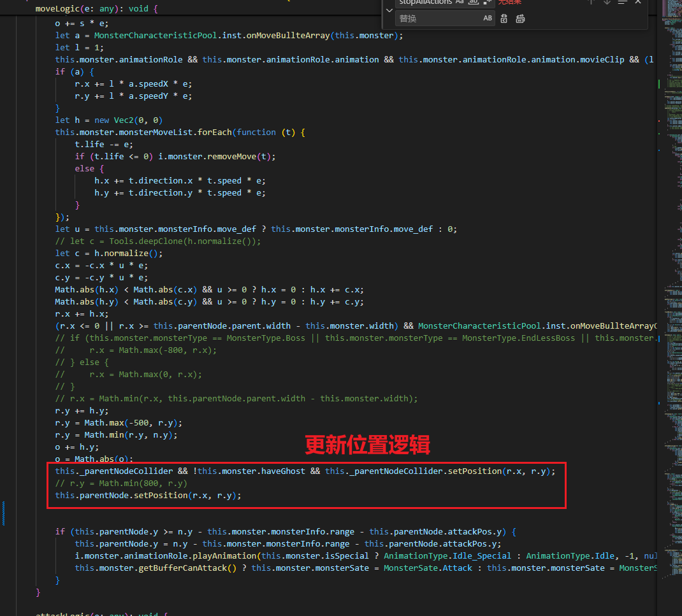Click commented MonsterType.EndLessBoss text
The image size is (682, 616).
518,338
